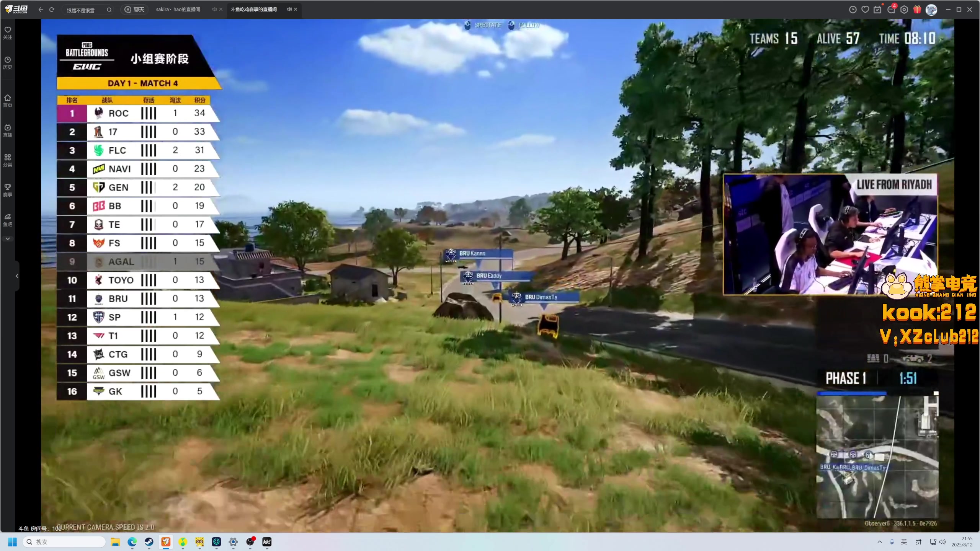Click the taskbar 搜索 search box

pyautogui.click(x=64, y=542)
